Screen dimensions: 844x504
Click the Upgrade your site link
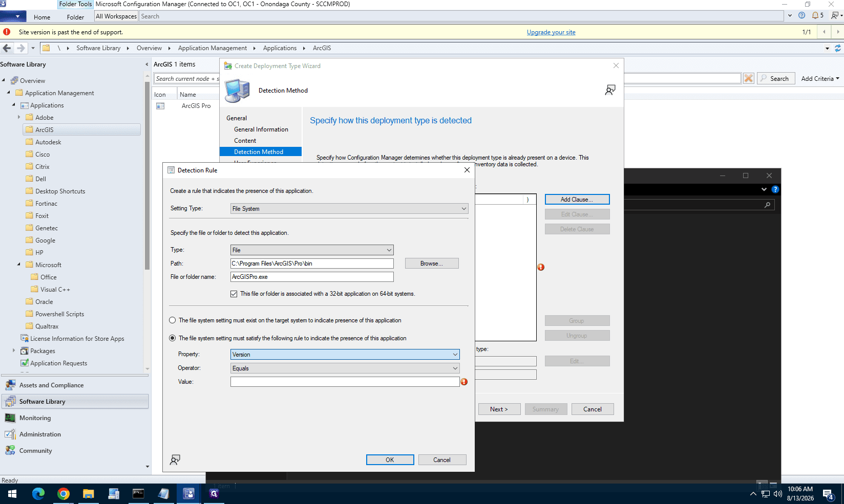551,32
